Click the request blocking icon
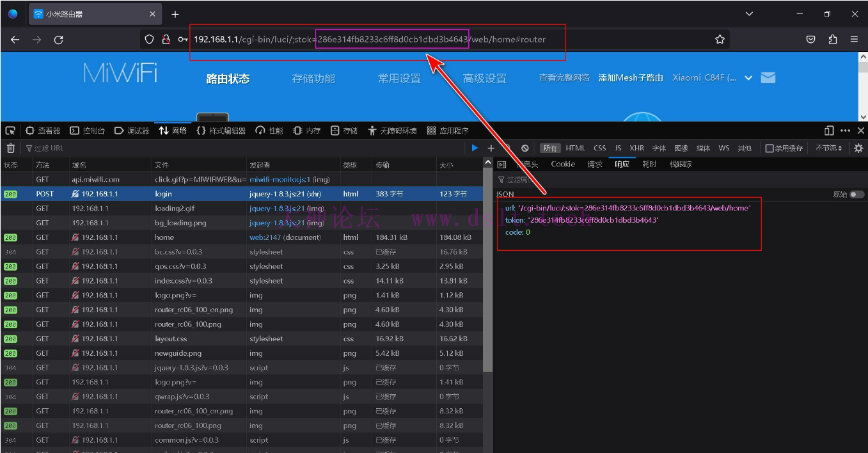The image size is (868, 453). 525,148
